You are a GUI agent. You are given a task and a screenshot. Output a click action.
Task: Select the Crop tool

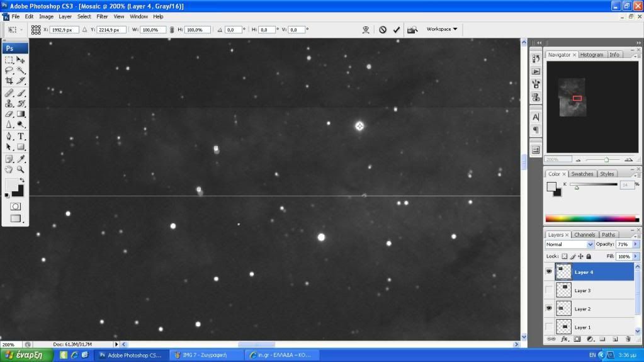click(x=9, y=81)
